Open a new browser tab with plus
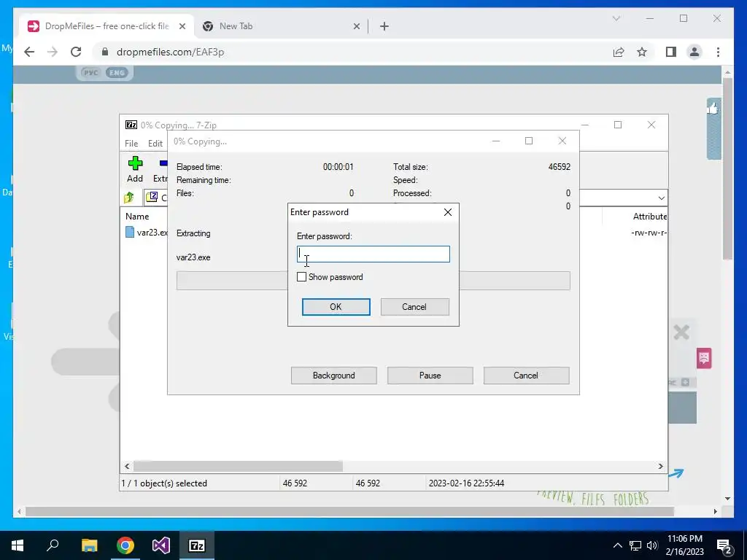This screenshot has height=560, width=747. (x=384, y=27)
